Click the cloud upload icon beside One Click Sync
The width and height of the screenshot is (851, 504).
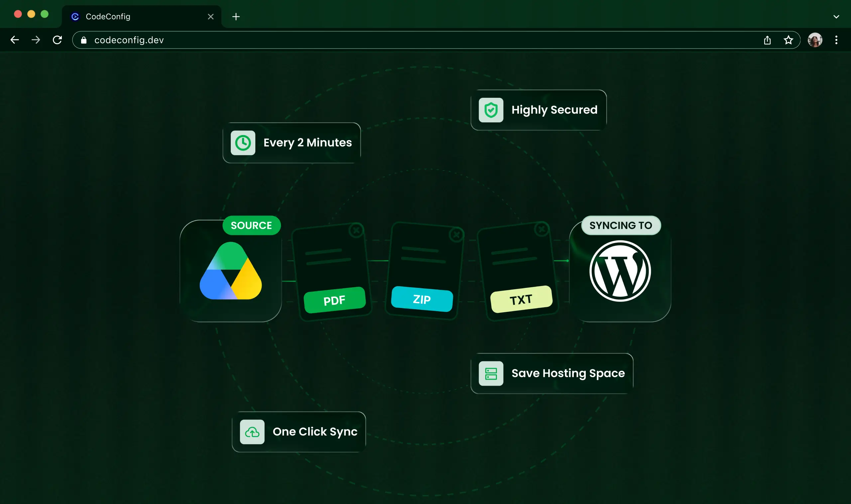[x=252, y=432]
